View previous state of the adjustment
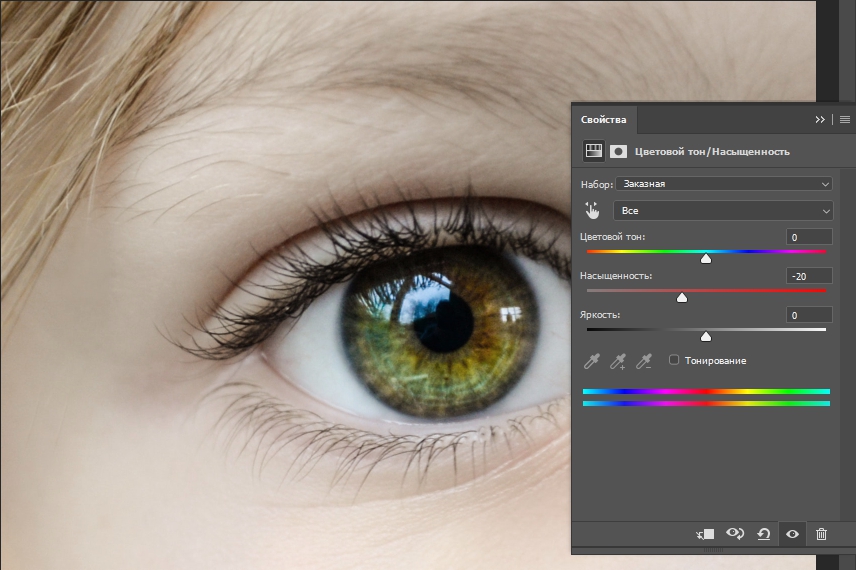The width and height of the screenshot is (856, 570). click(x=735, y=533)
